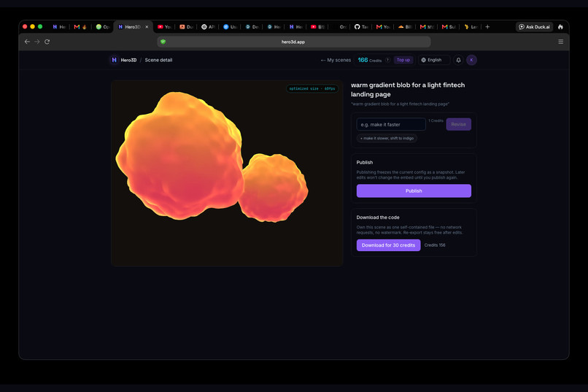
Task: Go forward in browser history
Action: [36, 42]
